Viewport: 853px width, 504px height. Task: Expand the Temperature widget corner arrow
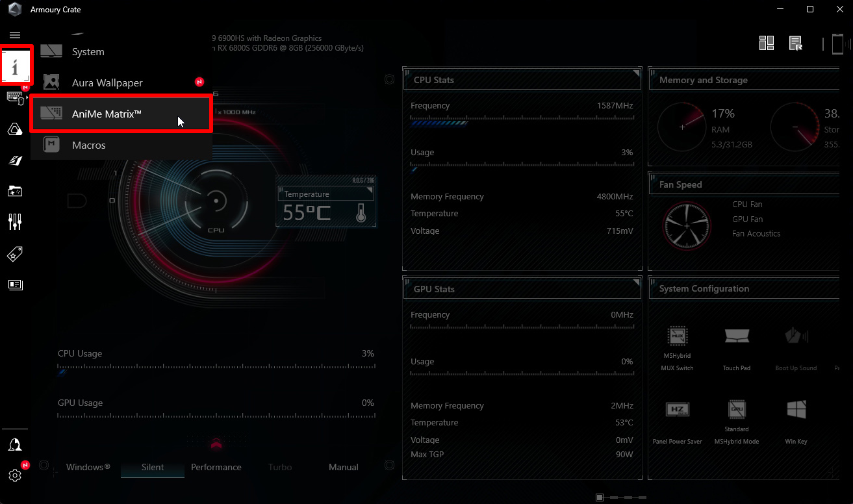tap(370, 191)
